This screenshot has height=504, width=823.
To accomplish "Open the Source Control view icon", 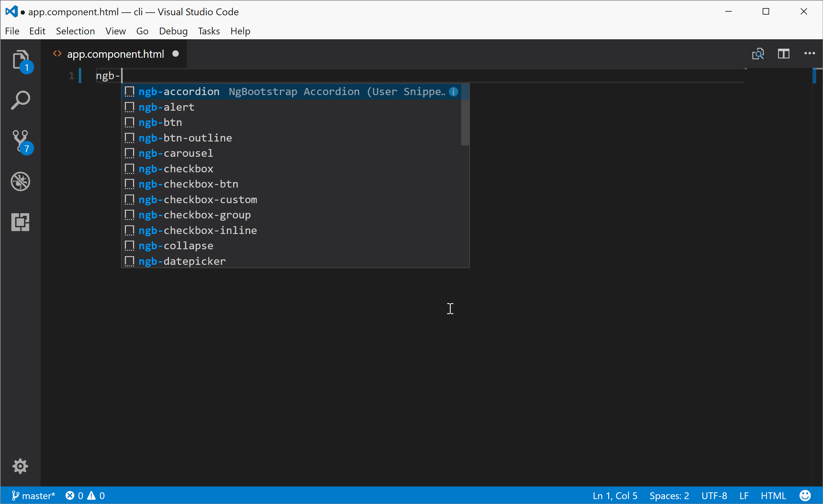I will tap(21, 141).
